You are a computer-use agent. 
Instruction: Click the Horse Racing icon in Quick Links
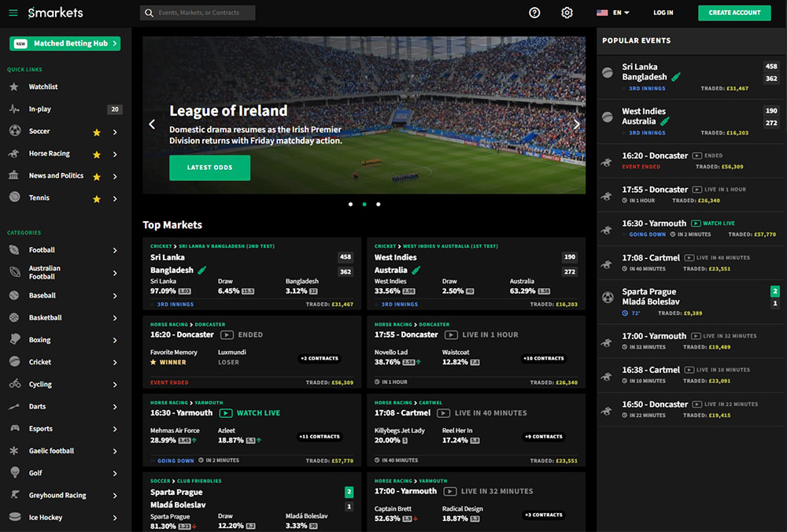click(14, 153)
